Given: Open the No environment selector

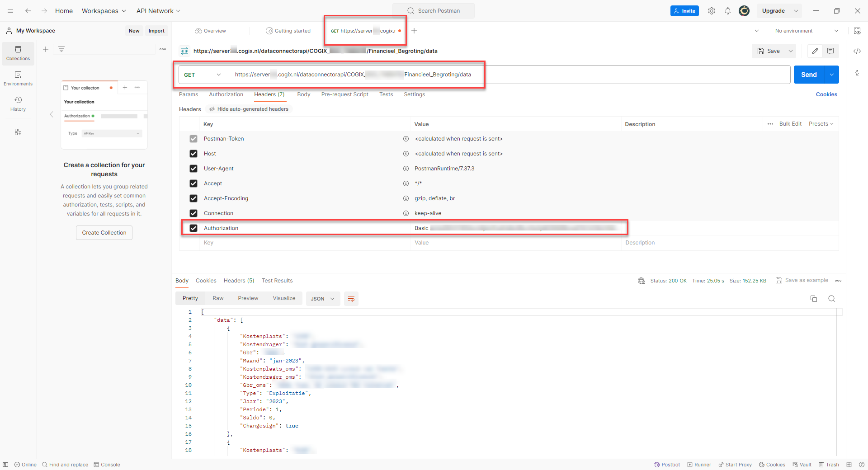Looking at the screenshot, I should point(807,31).
